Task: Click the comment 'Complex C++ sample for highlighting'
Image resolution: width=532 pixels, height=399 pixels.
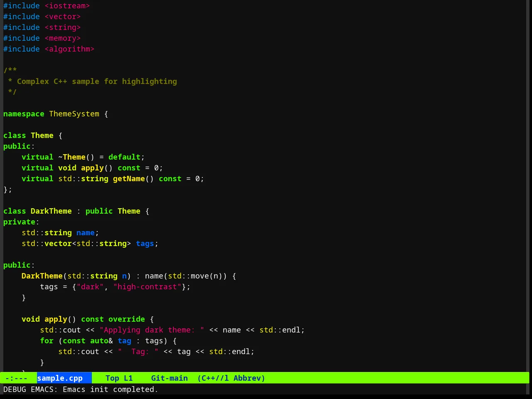Action: pos(97,81)
